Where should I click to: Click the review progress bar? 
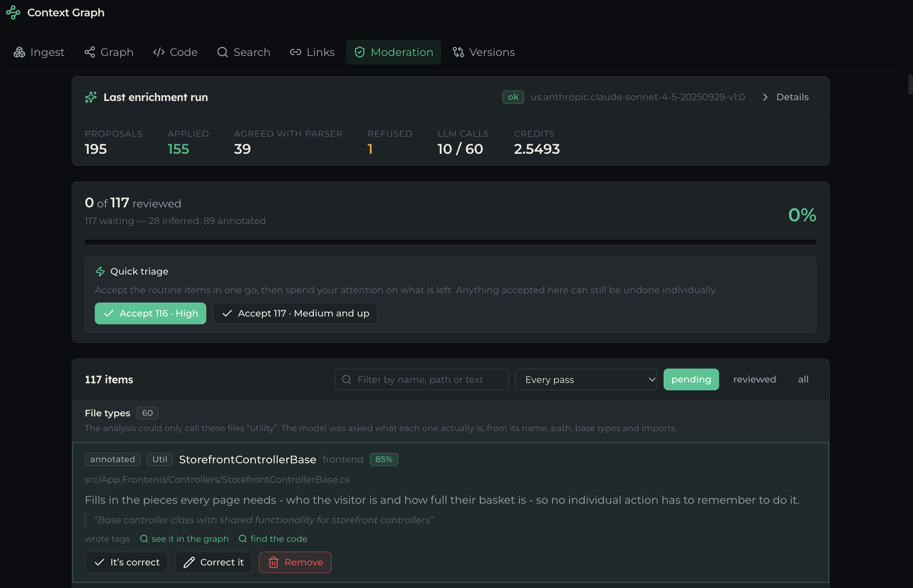pos(451,242)
